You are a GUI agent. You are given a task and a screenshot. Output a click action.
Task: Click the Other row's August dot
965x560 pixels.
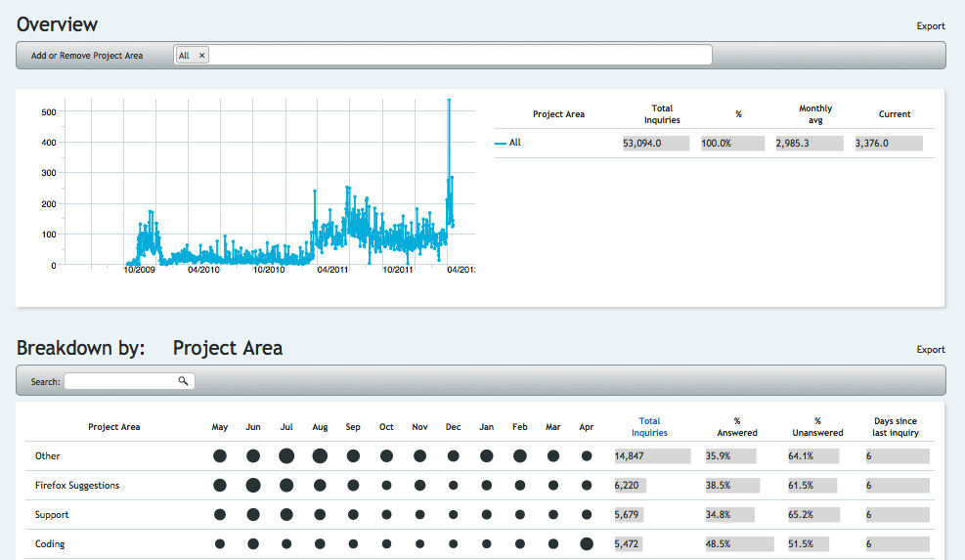320,455
